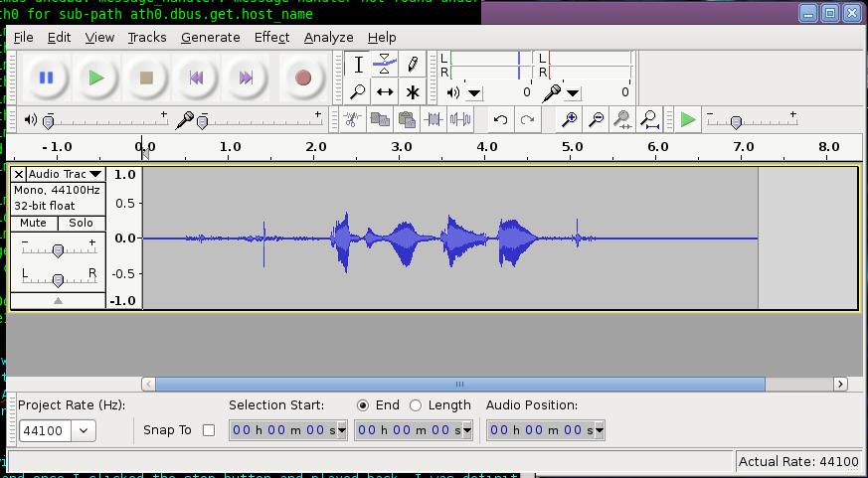Image resolution: width=868 pixels, height=478 pixels.
Task: Enable the Snap To checkbox
Action: coord(208,430)
